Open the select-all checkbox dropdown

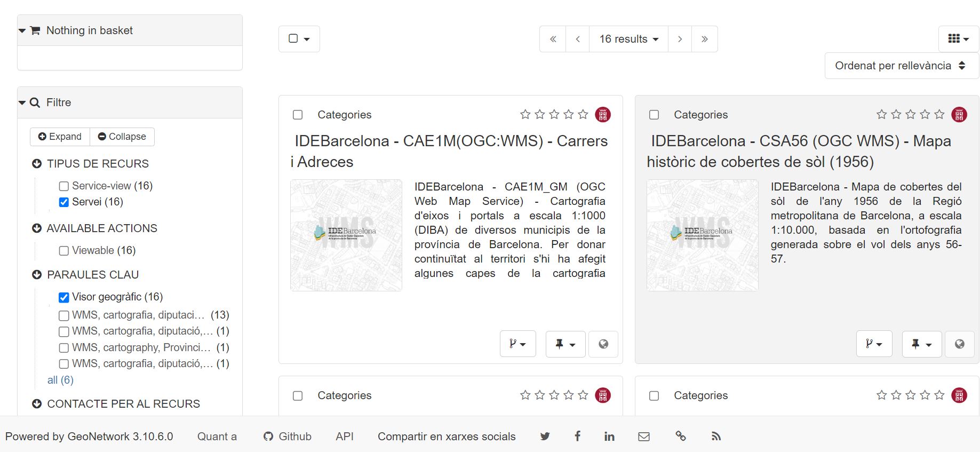299,39
